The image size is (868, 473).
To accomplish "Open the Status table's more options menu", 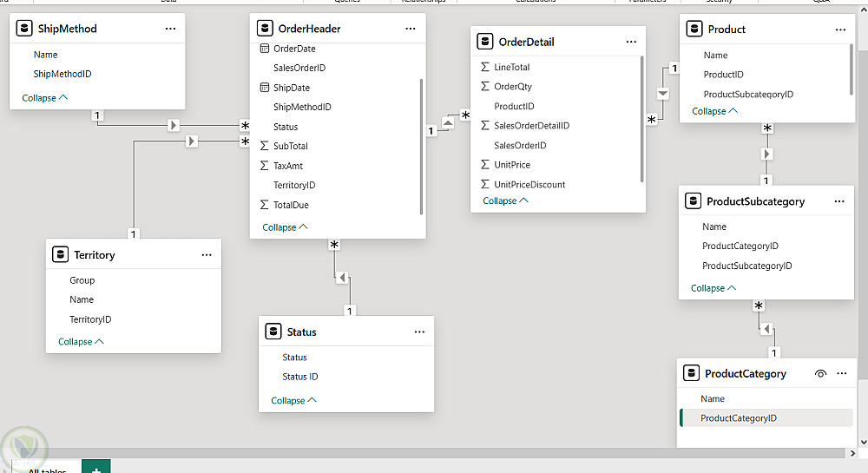I will (419, 332).
